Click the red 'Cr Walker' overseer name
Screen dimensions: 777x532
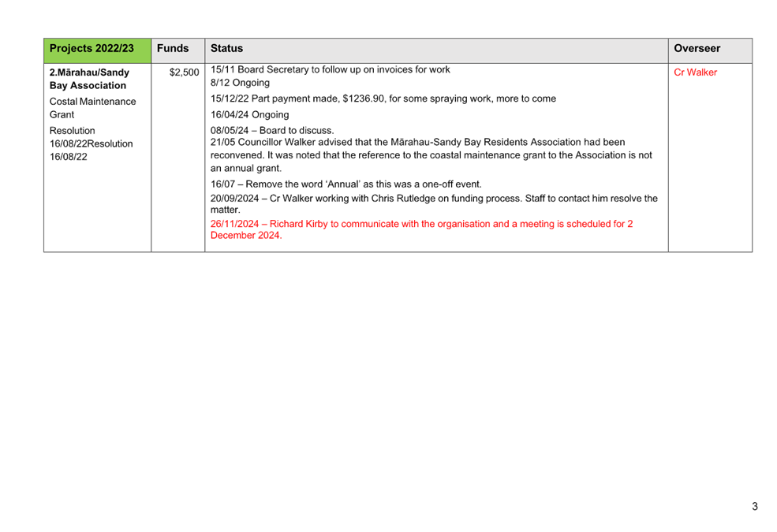695,73
